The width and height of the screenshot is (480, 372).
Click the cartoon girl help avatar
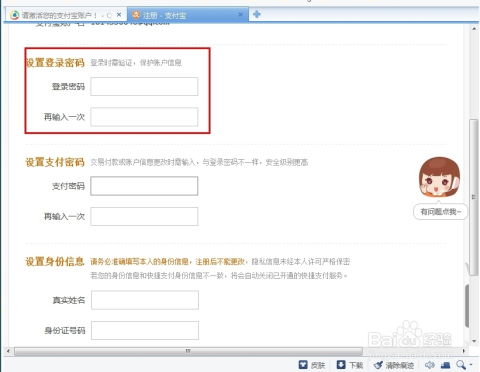coord(439,178)
